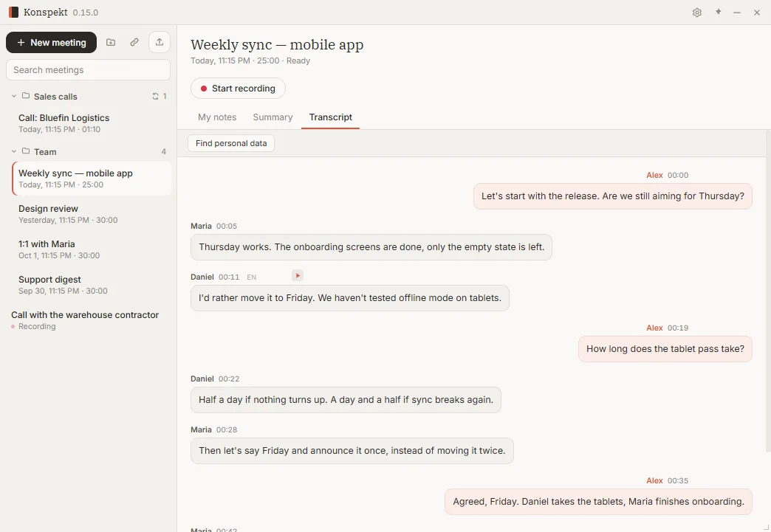Click the 00:35 timestamp next to Alex
The image size is (771, 532).
pos(677,481)
